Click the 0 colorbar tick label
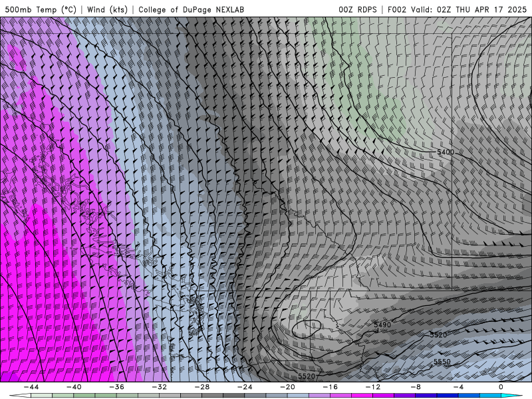The image size is (532, 399). click(501, 387)
